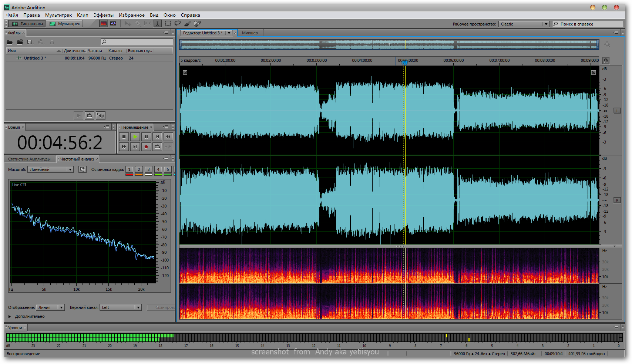Toggle Loop Playback in Перемещение panel
632x364 pixels.
(x=157, y=147)
